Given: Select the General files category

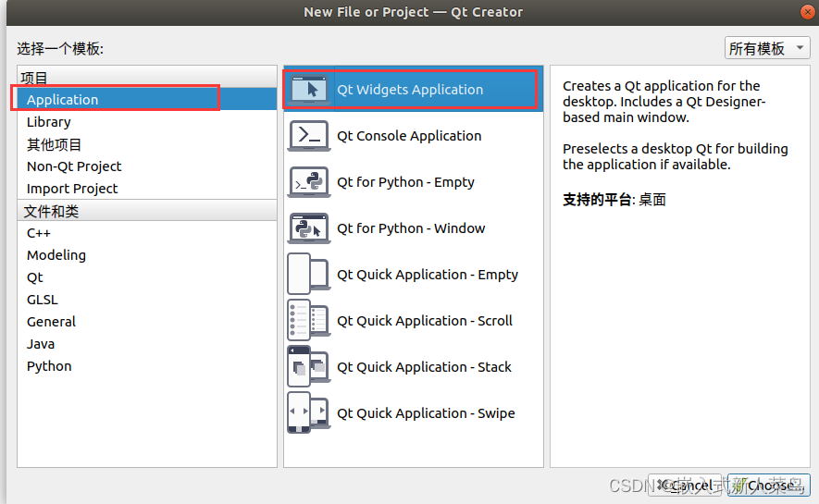Looking at the screenshot, I should click(147, 322).
